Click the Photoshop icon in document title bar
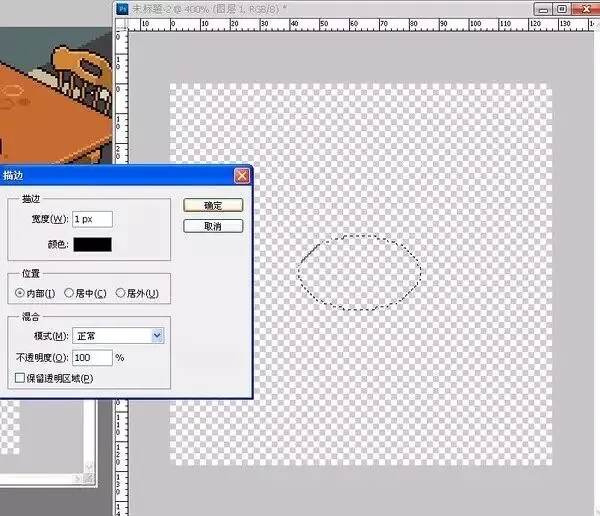 click(x=122, y=8)
